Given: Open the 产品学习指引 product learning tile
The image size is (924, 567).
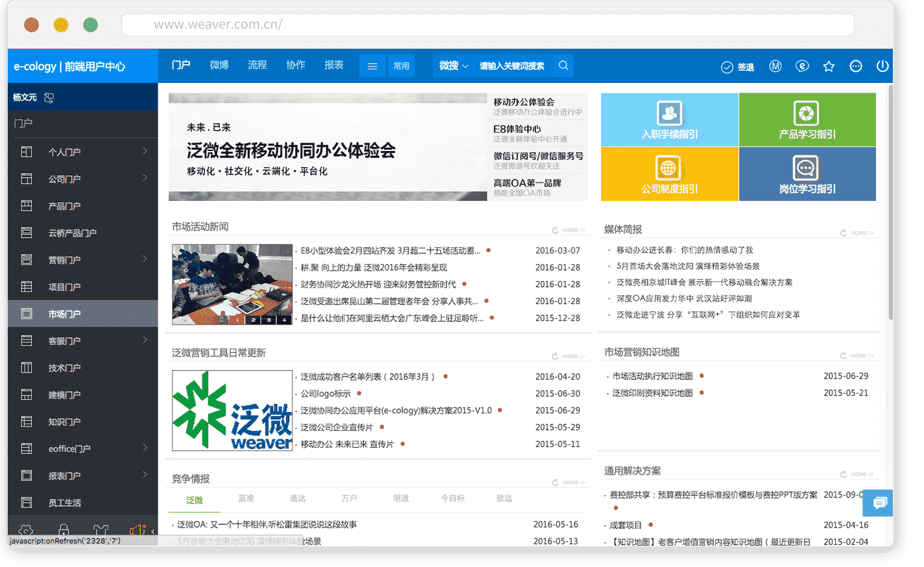Looking at the screenshot, I should (807, 120).
